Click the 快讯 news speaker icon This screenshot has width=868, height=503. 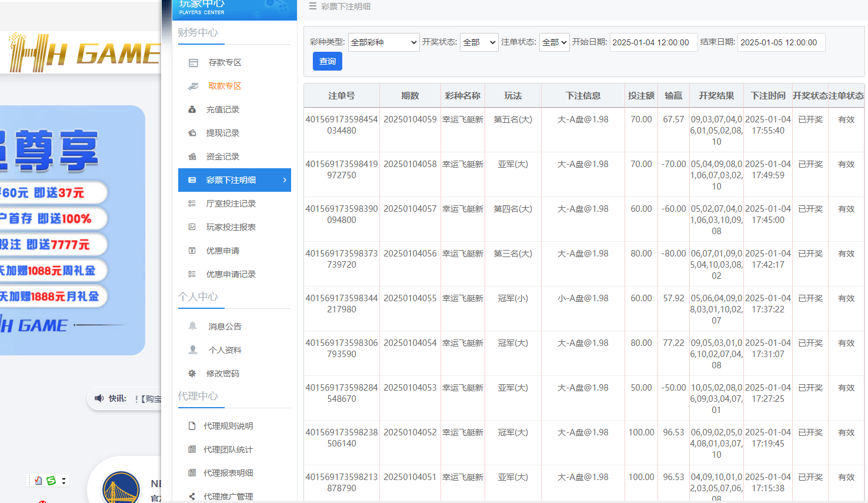tap(99, 398)
